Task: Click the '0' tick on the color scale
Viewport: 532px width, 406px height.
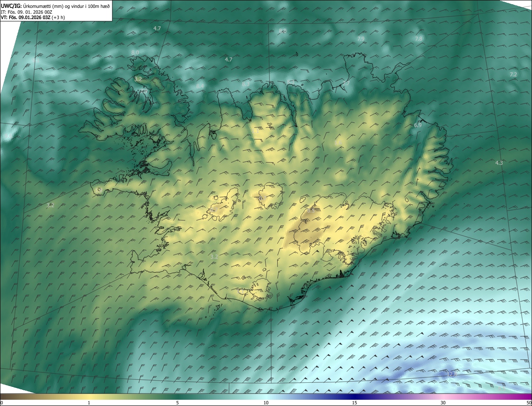Action: pyautogui.click(x=2, y=403)
